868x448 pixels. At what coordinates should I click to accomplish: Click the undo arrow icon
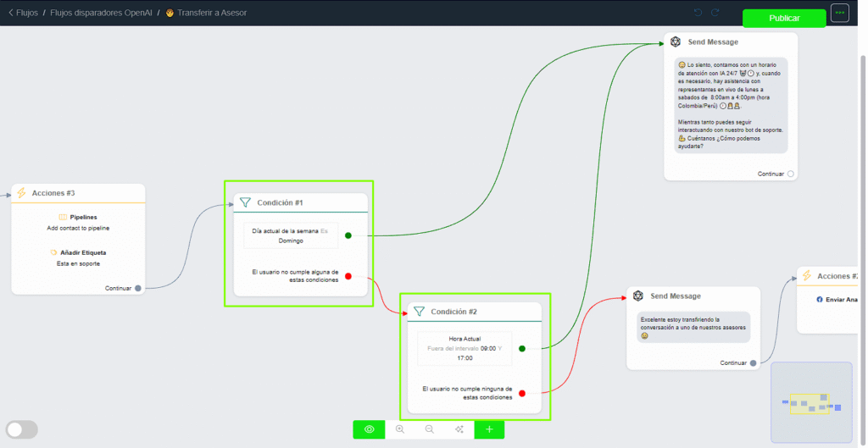pyautogui.click(x=698, y=13)
